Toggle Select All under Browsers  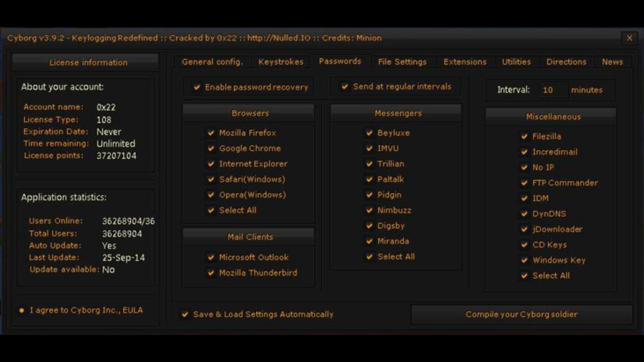point(211,210)
